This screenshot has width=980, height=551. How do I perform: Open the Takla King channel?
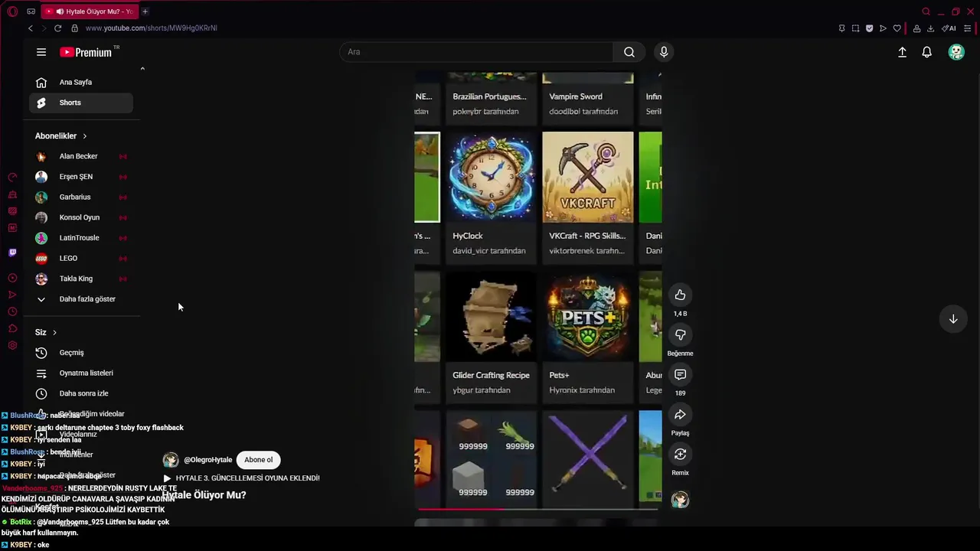81,279
